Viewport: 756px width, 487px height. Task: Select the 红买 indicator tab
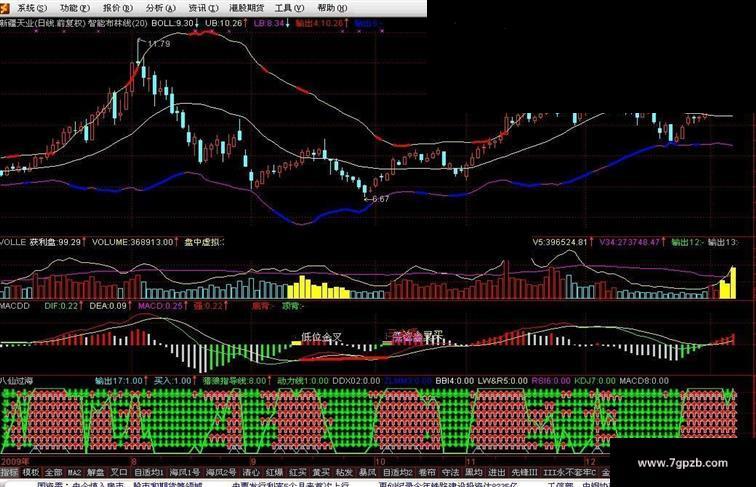tap(297, 473)
